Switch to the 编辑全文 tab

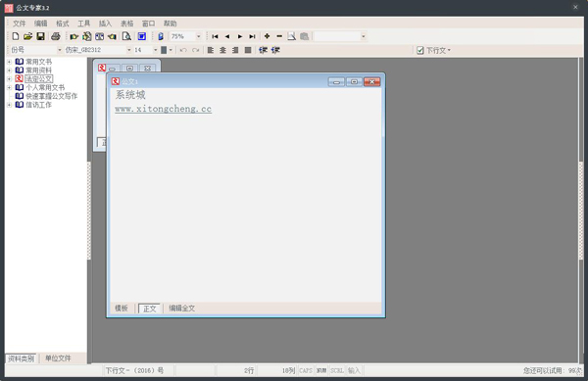181,309
